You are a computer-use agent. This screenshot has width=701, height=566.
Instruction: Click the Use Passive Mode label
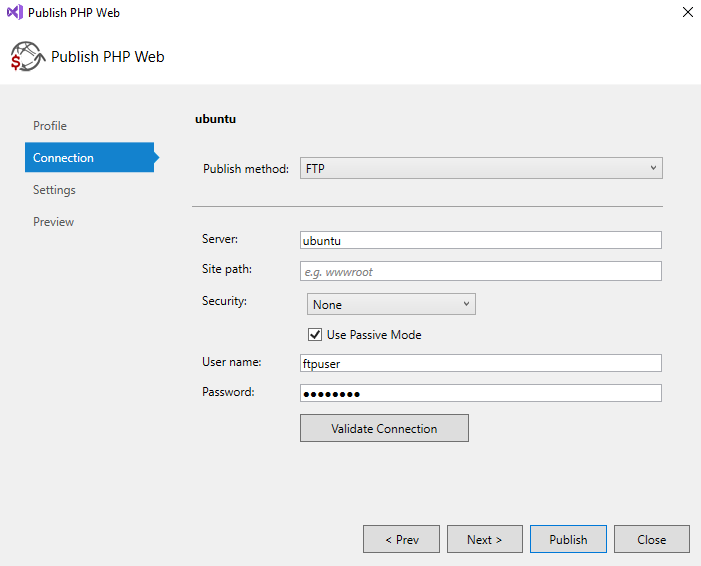(x=374, y=334)
